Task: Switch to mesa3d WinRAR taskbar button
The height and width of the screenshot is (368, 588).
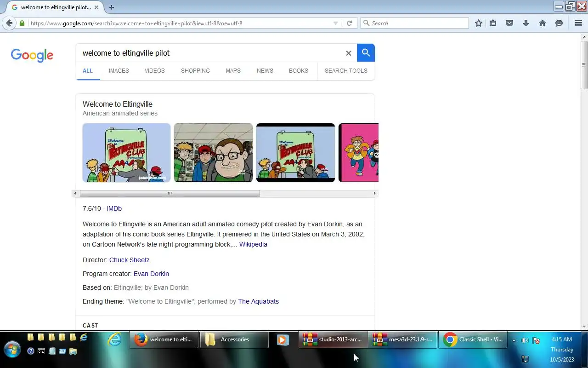Action: (x=402, y=339)
